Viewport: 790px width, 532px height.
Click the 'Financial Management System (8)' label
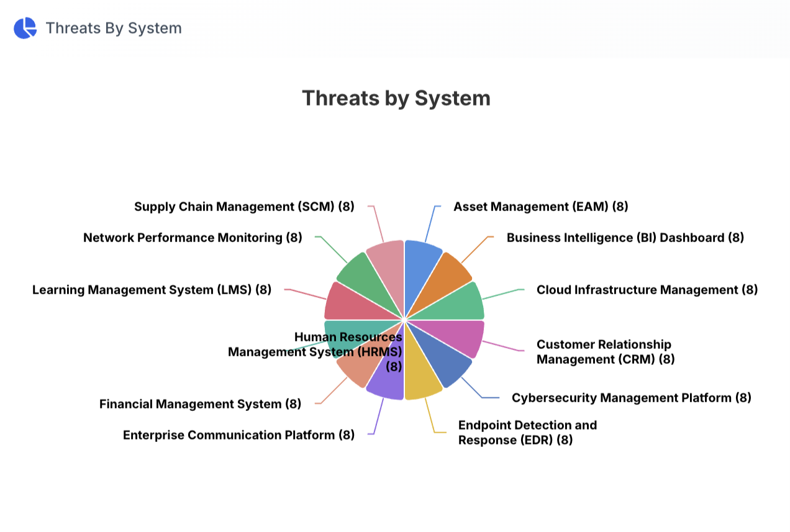[200, 404]
